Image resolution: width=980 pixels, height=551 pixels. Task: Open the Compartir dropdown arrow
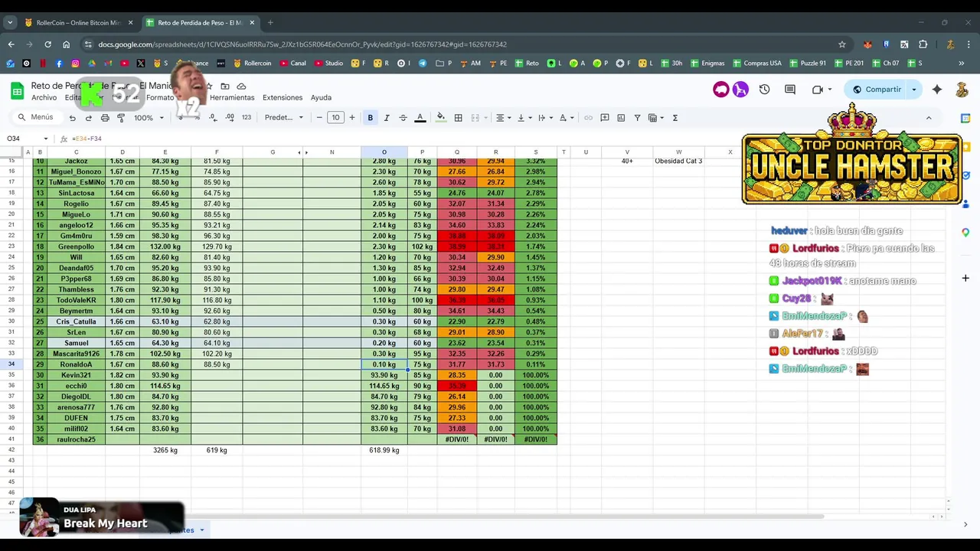913,90
